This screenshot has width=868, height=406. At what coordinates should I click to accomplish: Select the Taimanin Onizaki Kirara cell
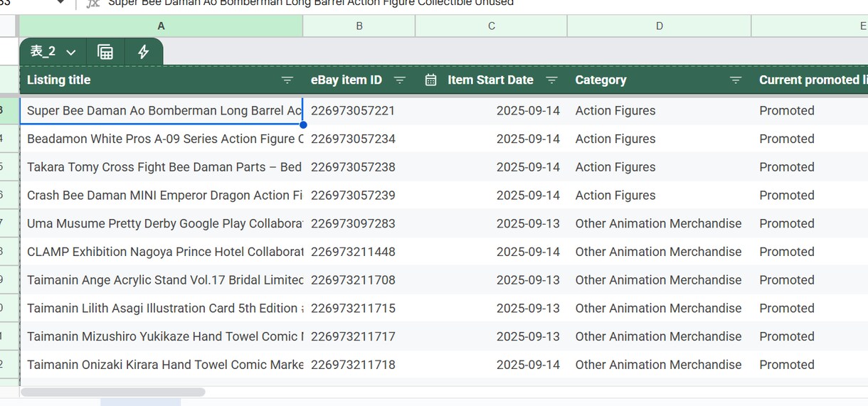(162, 365)
